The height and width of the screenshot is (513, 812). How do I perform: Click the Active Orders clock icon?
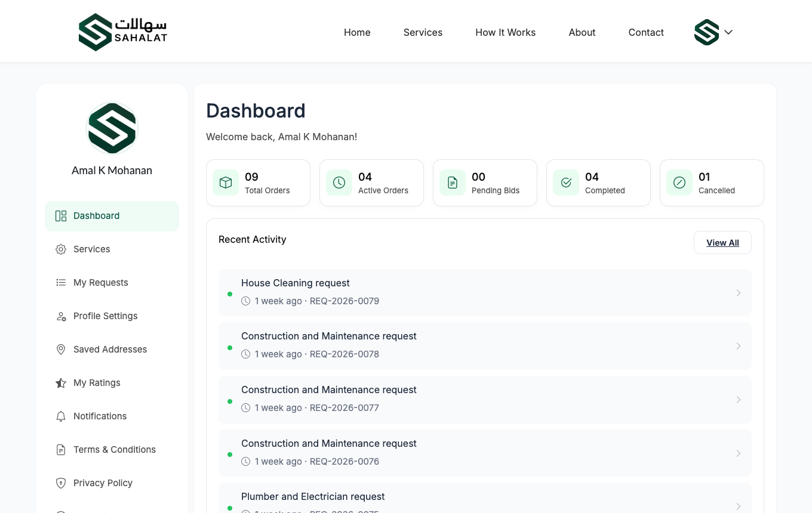click(339, 183)
